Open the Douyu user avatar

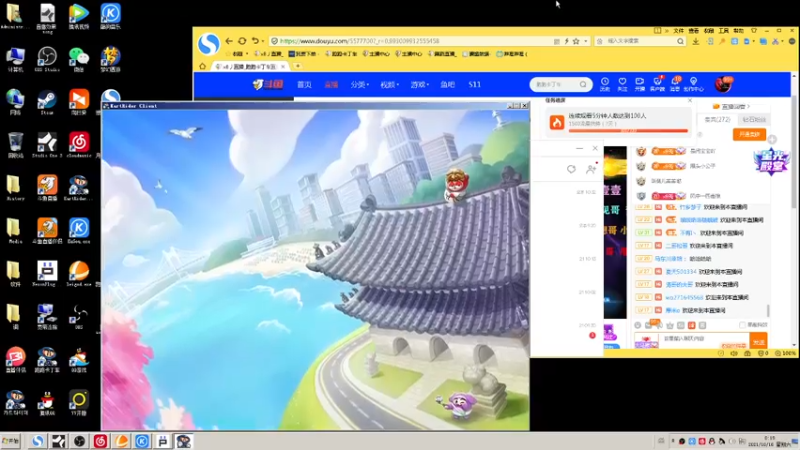click(723, 84)
